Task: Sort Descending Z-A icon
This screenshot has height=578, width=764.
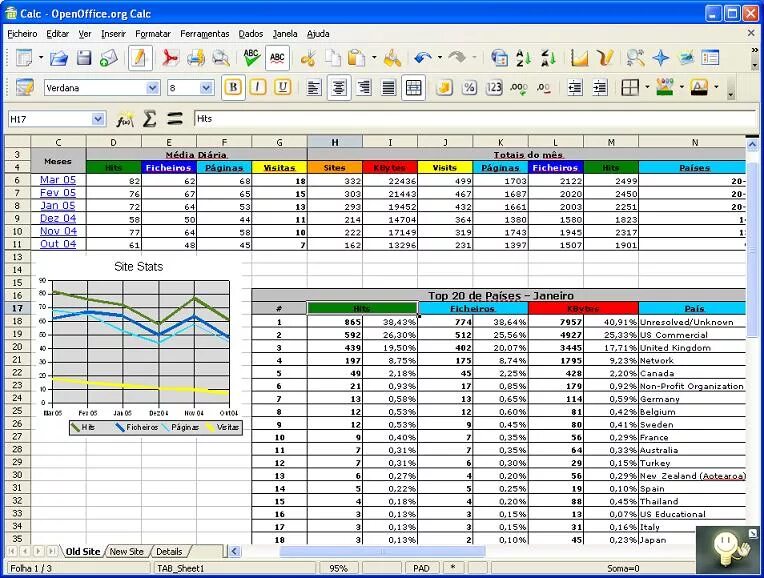Action: coord(548,58)
